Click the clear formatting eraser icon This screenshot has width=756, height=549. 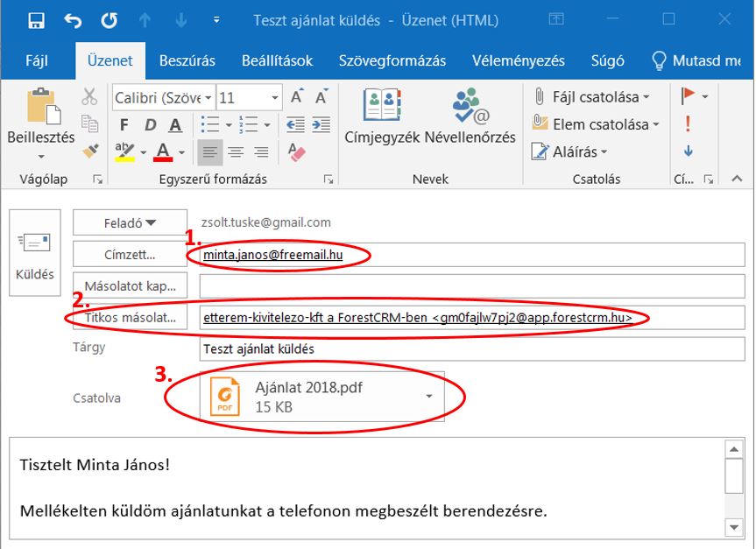[x=296, y=152]
